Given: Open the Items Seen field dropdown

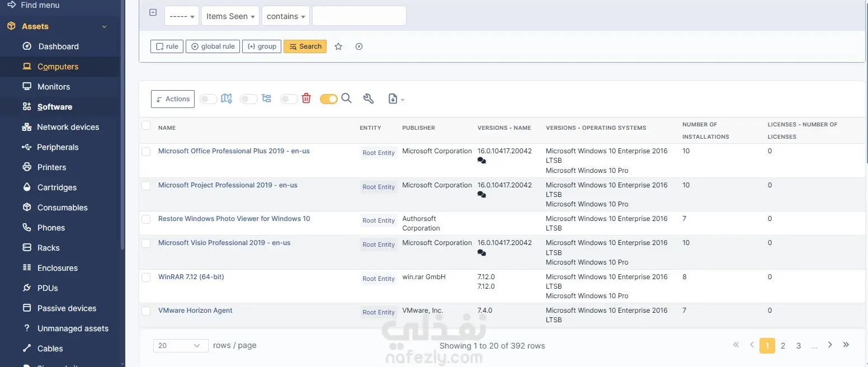Looking at the screenshot, I should tap(230, 16).
